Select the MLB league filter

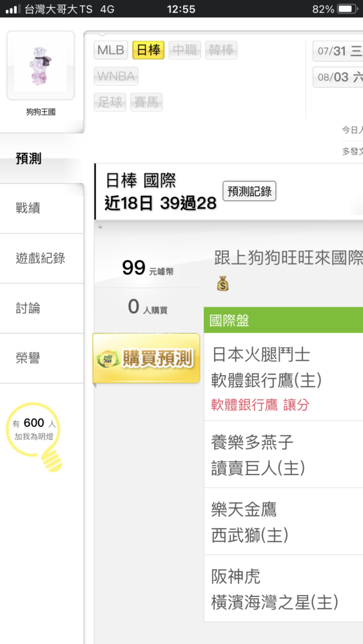click(x=111, y=50)
